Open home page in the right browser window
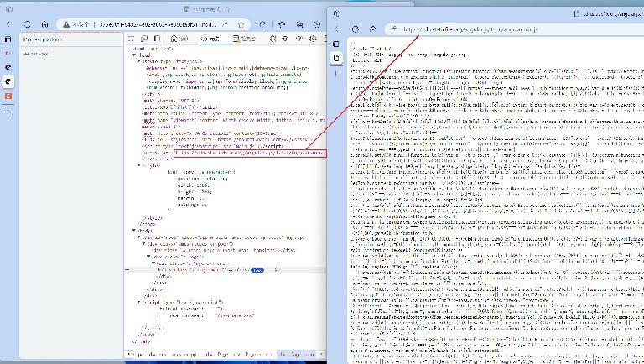 tap(373, 29)
